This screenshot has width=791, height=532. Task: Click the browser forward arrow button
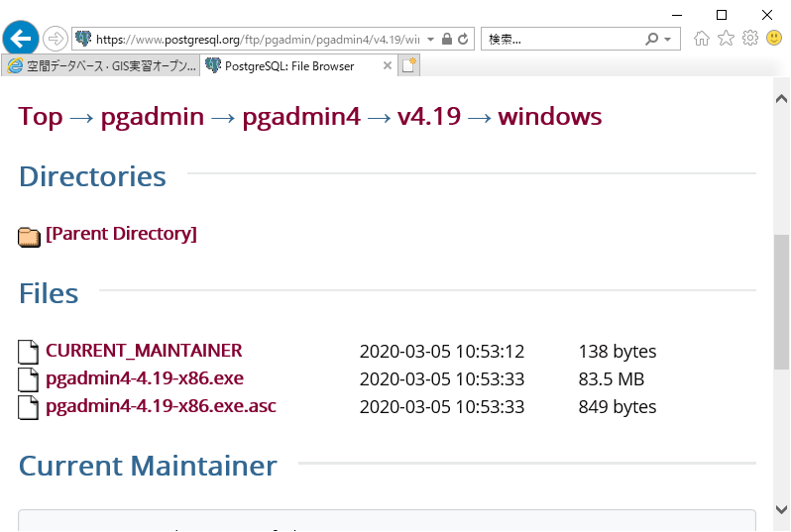click(x=55, y=39)
